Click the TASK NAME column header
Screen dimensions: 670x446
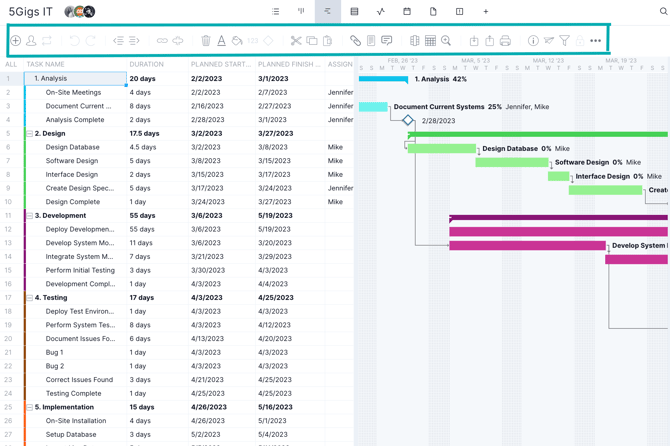46,65
